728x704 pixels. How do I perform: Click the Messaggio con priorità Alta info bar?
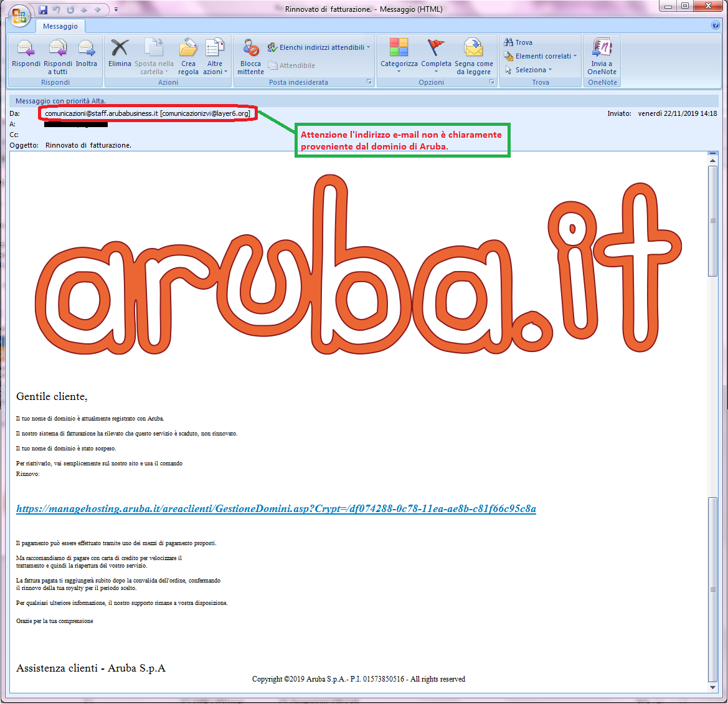pos(364,101)
